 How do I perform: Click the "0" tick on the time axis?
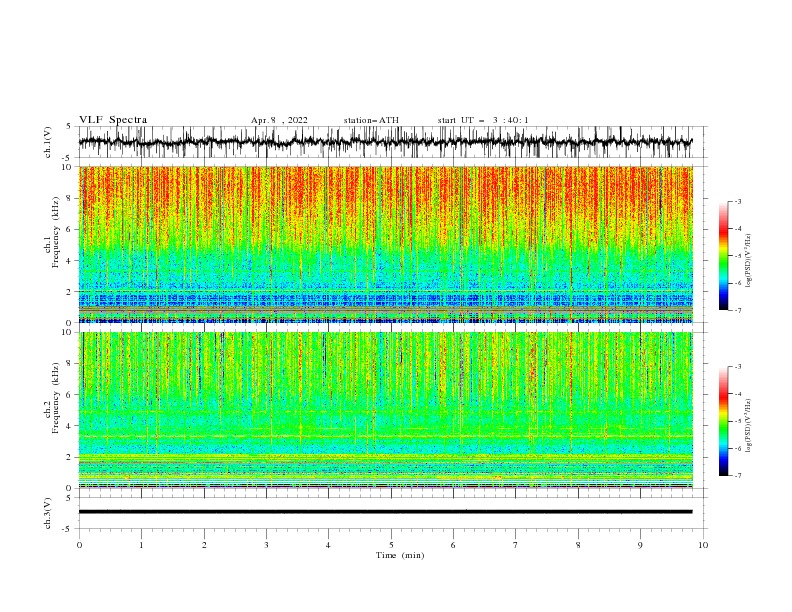79,545
